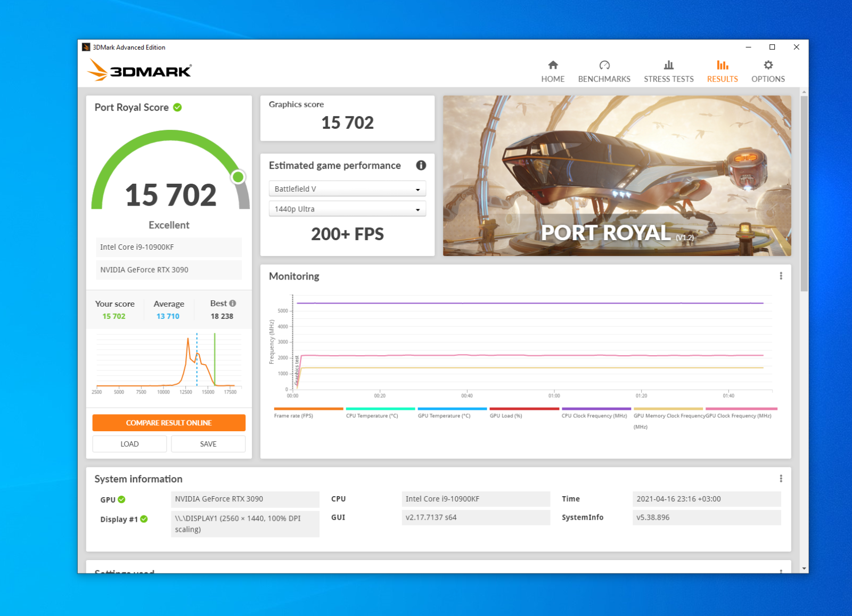Click the scrollbar up arrow
This screenshot has height=616, width=852.
804,92
